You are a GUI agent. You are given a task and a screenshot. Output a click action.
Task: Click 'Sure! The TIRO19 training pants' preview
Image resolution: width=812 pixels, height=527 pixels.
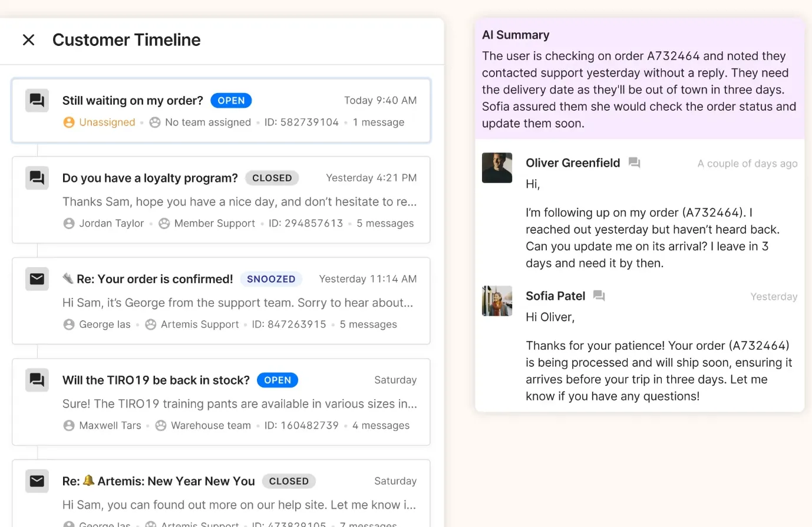pyautogui.click(x=240, y=404)
